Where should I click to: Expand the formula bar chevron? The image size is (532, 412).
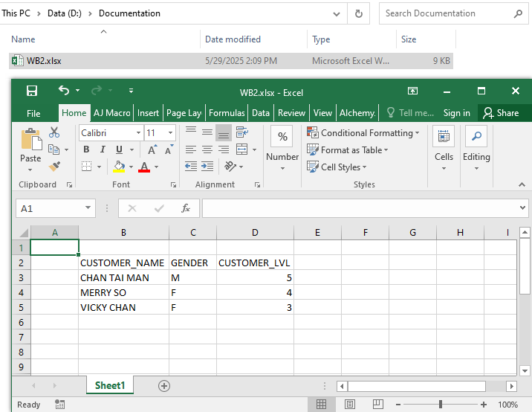tap(522, 207)
